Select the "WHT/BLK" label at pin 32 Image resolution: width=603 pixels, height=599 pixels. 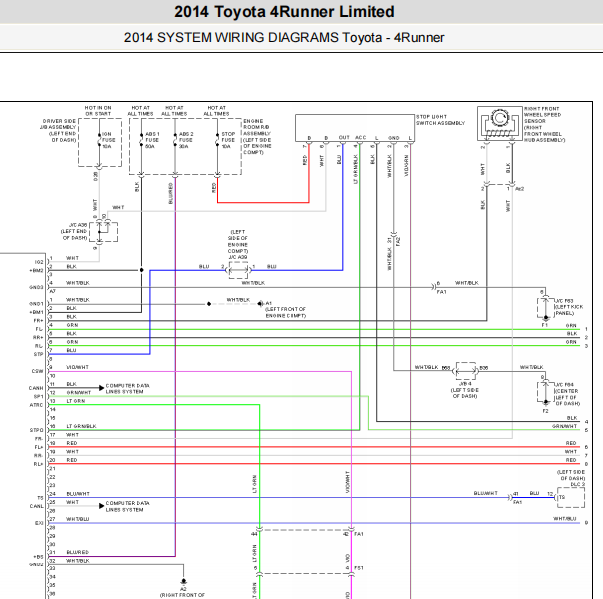(x=78, y=561)
